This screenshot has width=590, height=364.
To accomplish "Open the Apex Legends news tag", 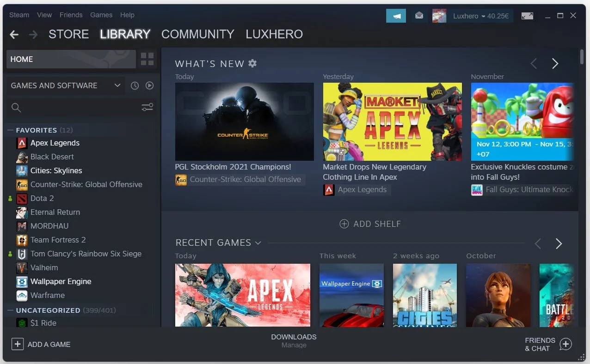I will pos(356,190).
